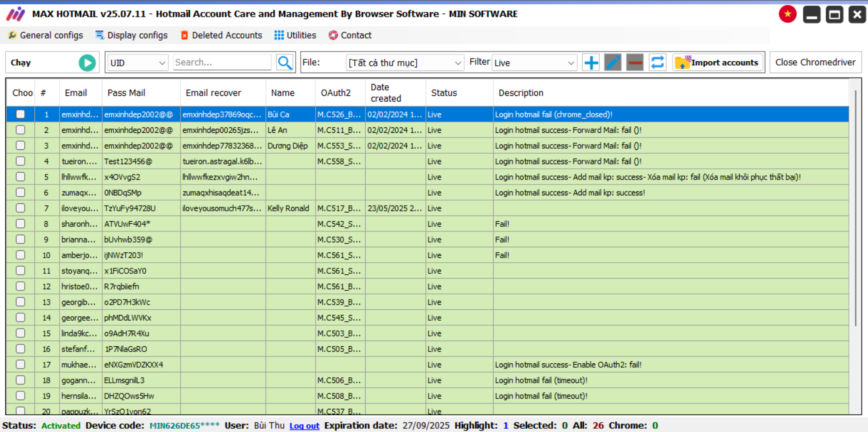868x432 pixels.
Task: Open the Filter Live dropdown
Action: tap(534, 63)
